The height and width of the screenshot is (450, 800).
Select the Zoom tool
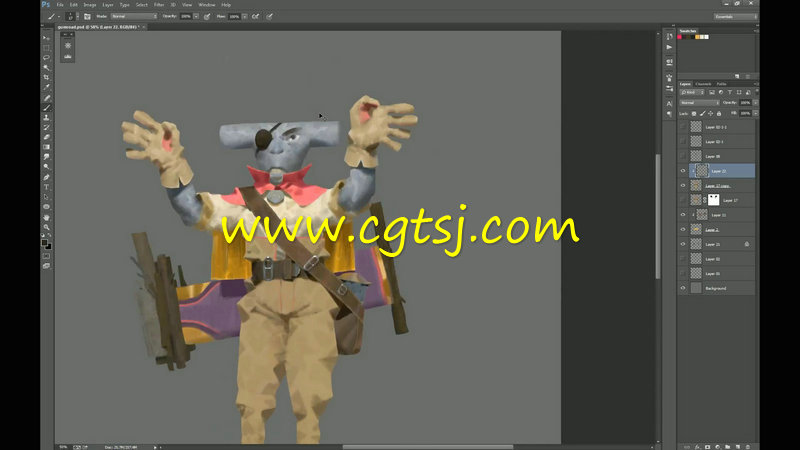tap(46, 227)
